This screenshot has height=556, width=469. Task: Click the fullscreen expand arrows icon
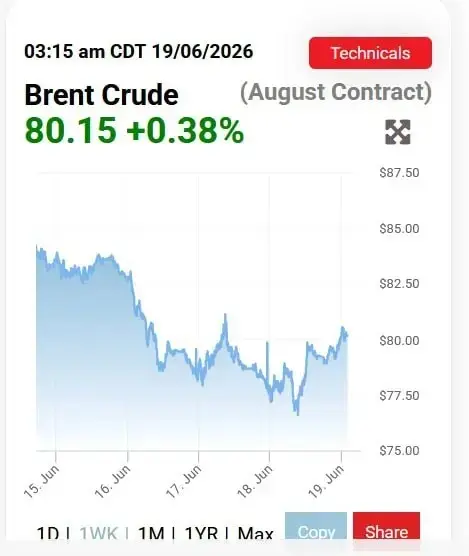[x=398, y=132]
